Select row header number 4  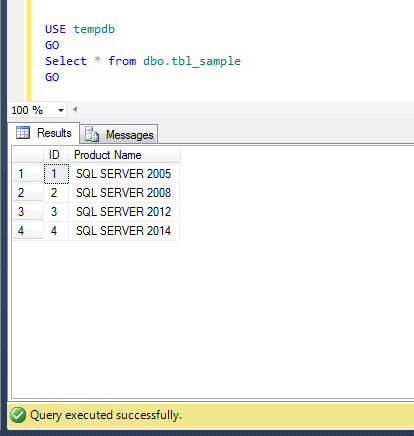click(28, 230)
